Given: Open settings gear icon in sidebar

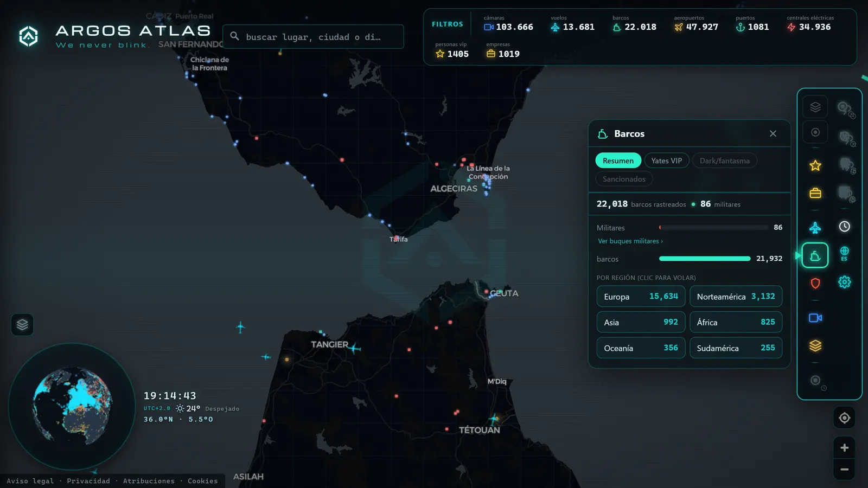Looking at the screenshot, I should [844, 282].
